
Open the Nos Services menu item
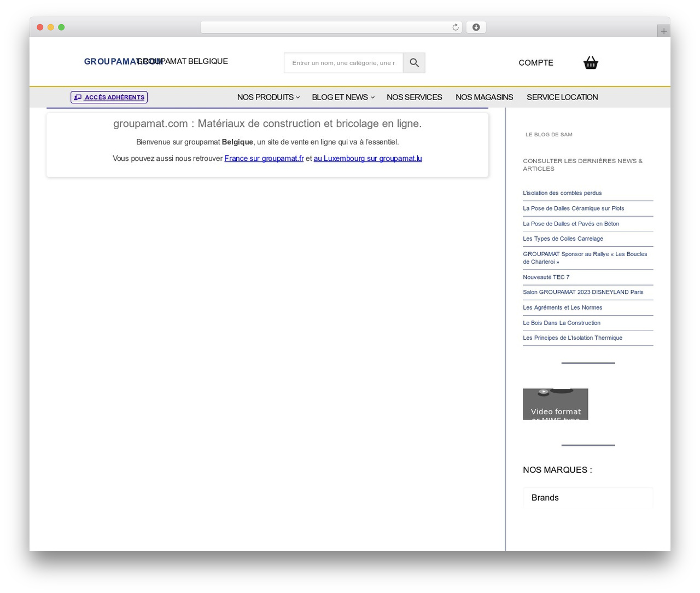[x=414, y=97]
